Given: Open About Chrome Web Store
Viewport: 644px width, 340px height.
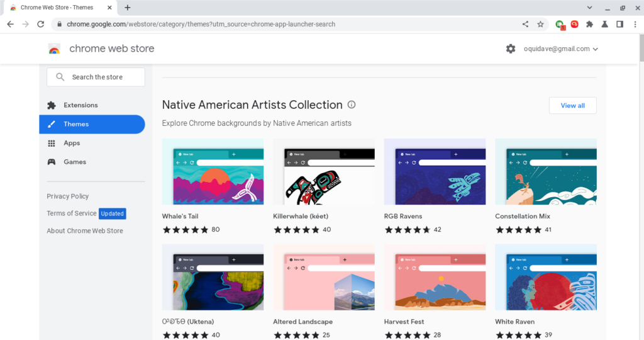Looking at the screenshot, I should [x=85, y=230].
